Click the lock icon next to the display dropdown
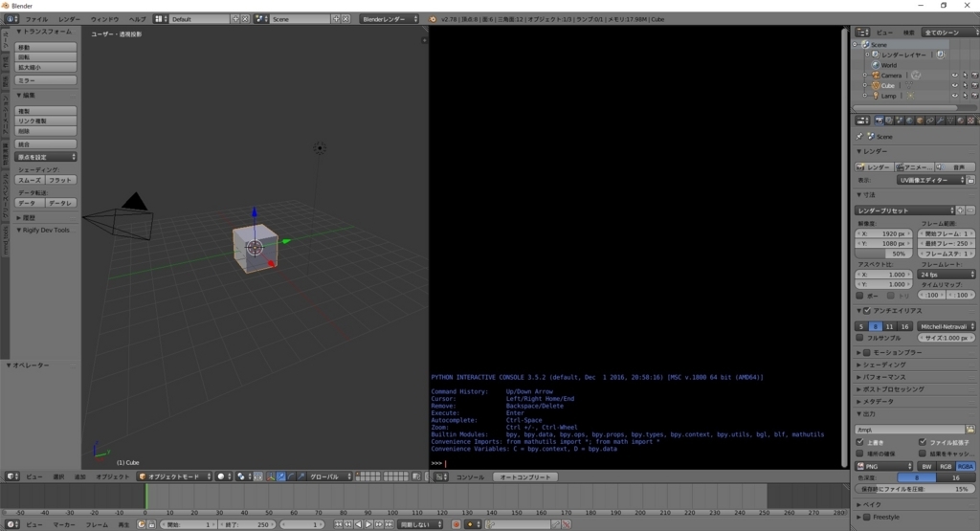The width and height of the screenshot is (980, 531). tap(970, 180)
